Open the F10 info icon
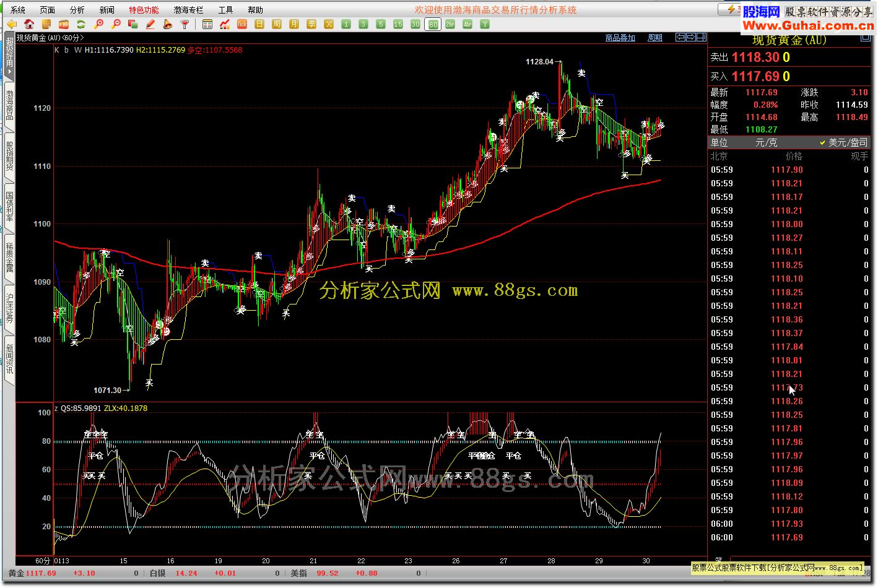The width and height of the screenshot is (878, 588). (64, 24)
